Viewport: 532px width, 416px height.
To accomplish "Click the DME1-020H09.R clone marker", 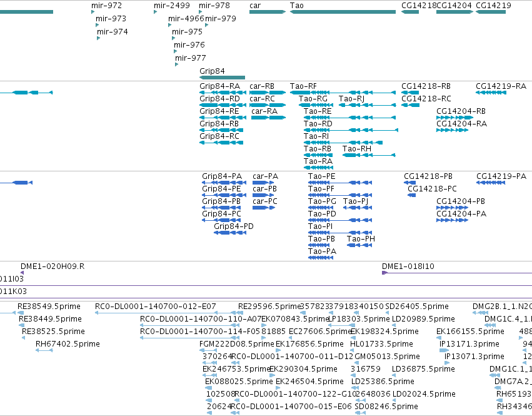I will (22, 273).
